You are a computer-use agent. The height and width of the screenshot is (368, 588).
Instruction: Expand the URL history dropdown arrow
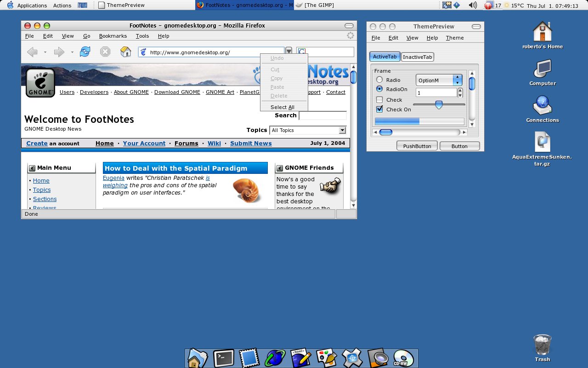289,52
